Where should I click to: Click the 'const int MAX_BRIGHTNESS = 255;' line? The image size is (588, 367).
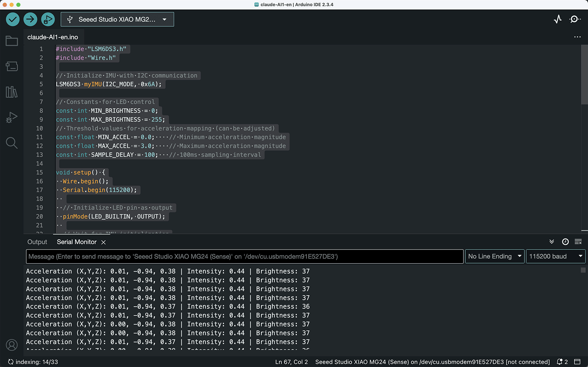pyautogui.click(x=111, y=119)
